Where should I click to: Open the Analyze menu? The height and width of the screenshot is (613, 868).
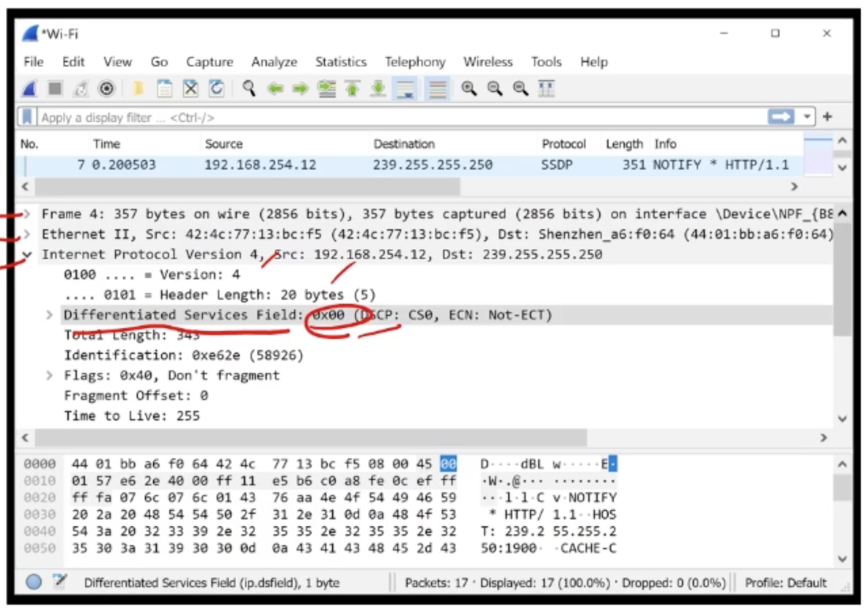click(274, 61)
